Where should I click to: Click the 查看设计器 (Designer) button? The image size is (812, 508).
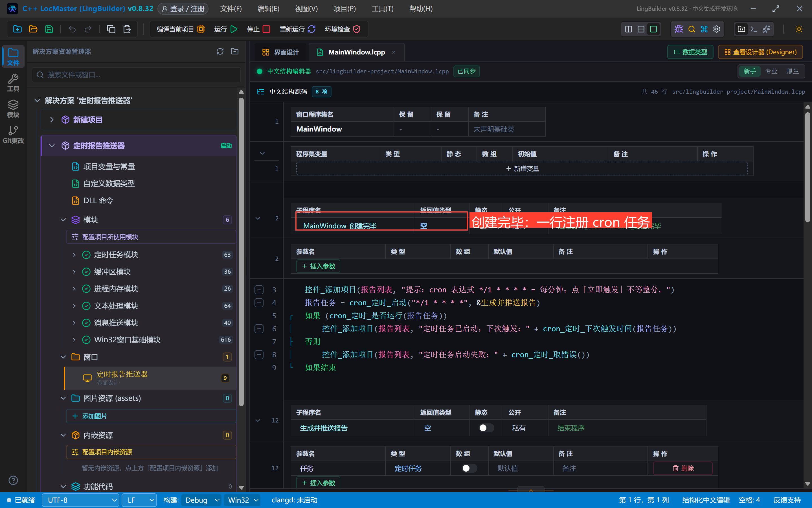coord(760,52)
